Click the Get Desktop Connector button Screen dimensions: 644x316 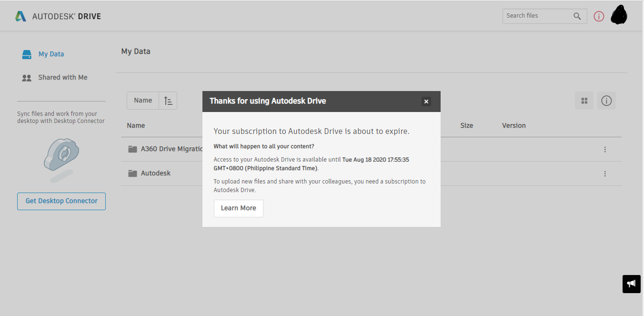61,201
